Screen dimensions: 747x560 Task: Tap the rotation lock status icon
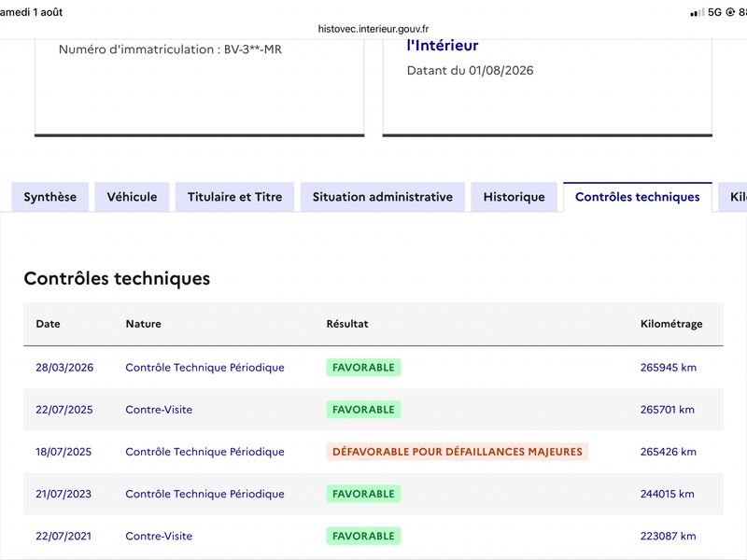pyautogui.click(x=730, y=12)
